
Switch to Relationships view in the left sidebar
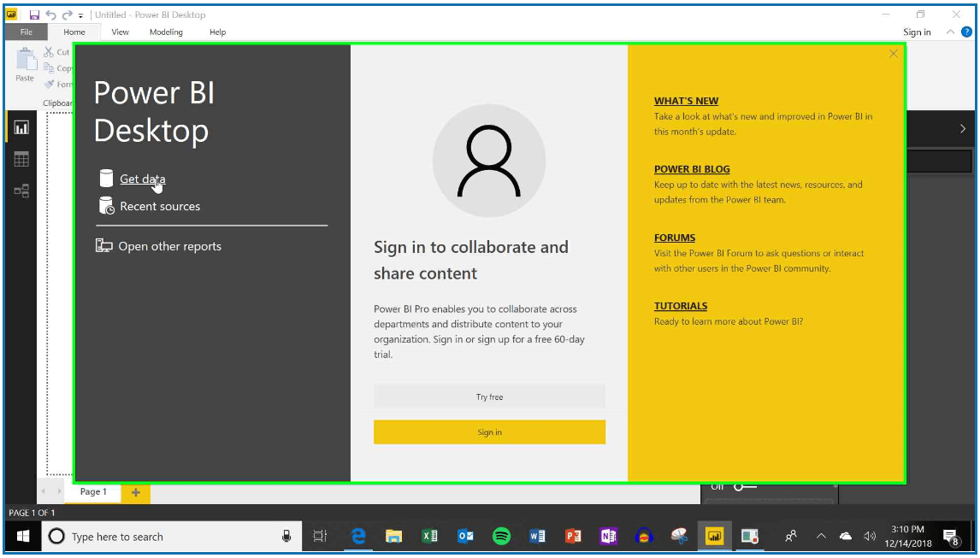(x=21, y=191)
